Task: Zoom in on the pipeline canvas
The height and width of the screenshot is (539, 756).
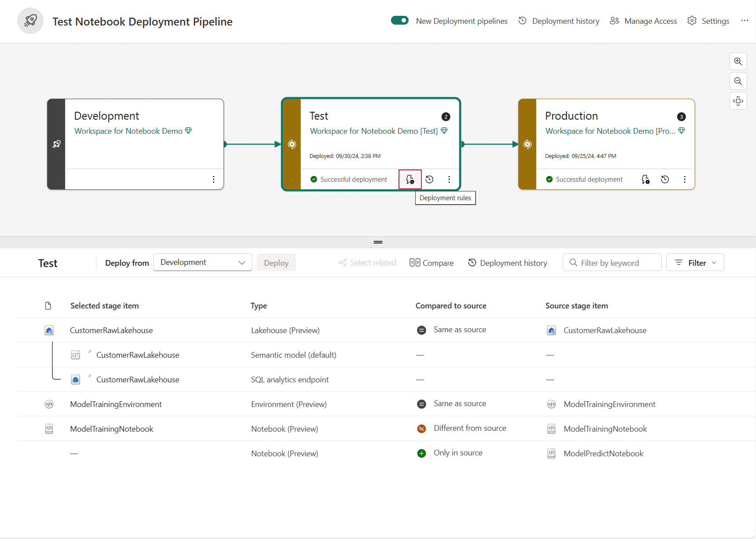Action: point(738,62)
